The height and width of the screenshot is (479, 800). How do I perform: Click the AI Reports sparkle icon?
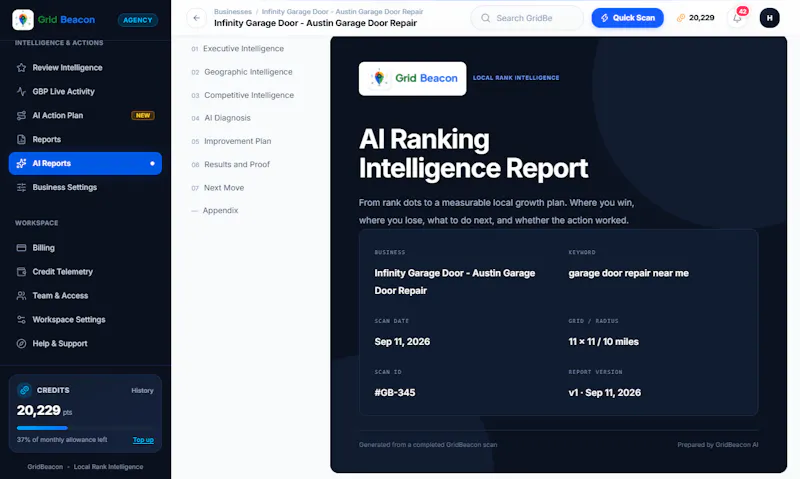(x=21, y=163)
